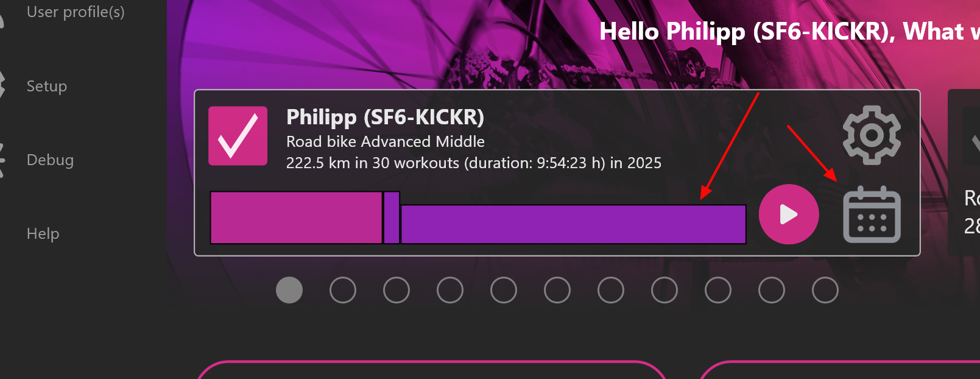Click the narrow middle progress bar segment

(x=392, y=218)
